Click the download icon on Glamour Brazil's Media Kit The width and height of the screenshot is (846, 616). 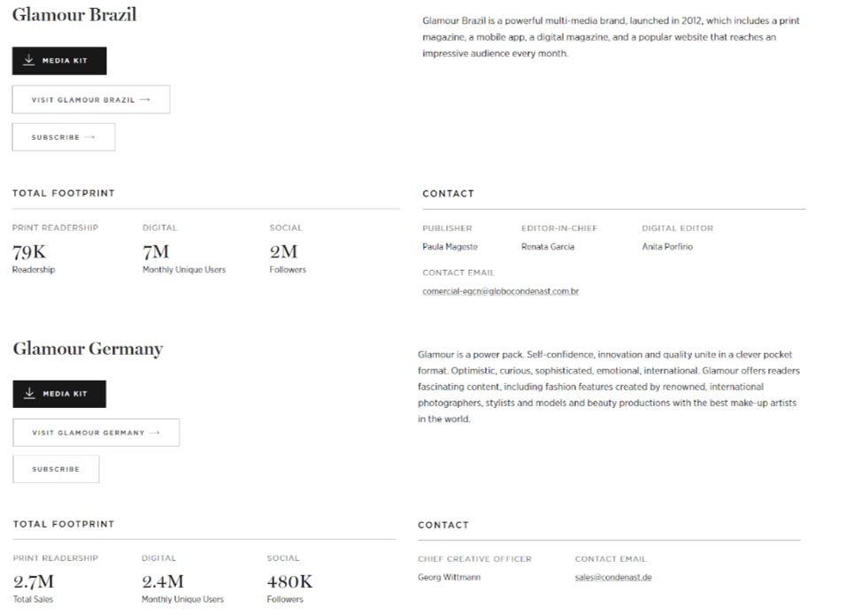click(x=29, y=60)
